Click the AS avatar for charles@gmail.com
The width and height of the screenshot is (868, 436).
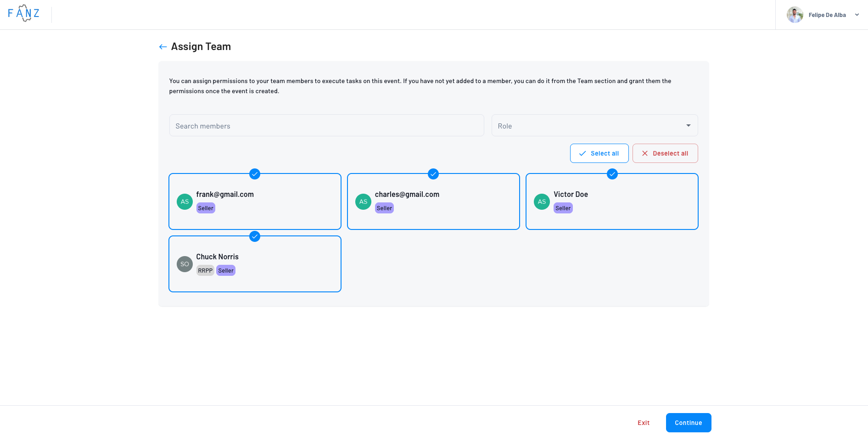(x=363, y=202)
